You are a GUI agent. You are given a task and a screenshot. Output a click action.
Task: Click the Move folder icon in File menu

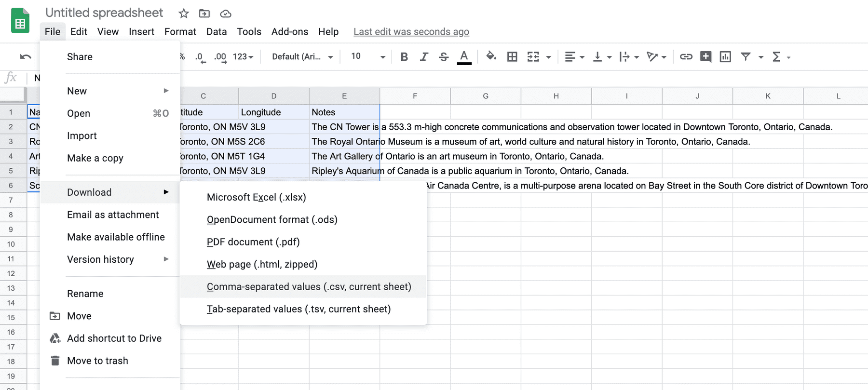(55, 316)
